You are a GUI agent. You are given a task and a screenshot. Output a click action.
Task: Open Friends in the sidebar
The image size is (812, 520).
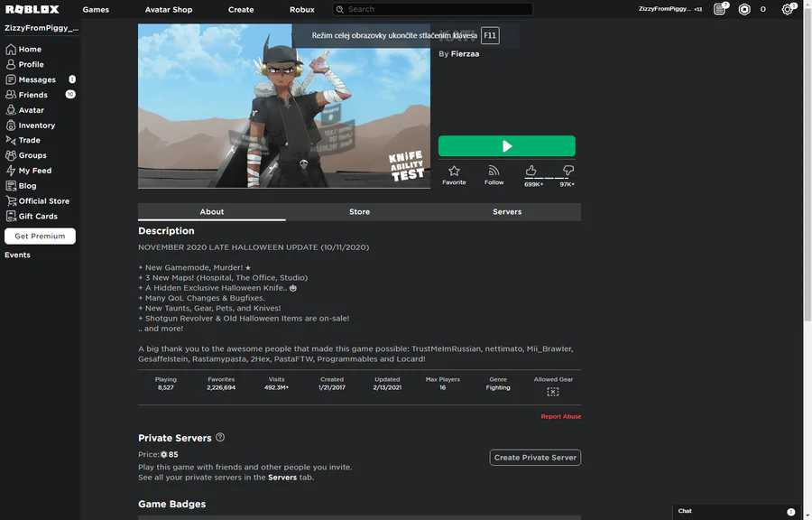click(27, 95)
